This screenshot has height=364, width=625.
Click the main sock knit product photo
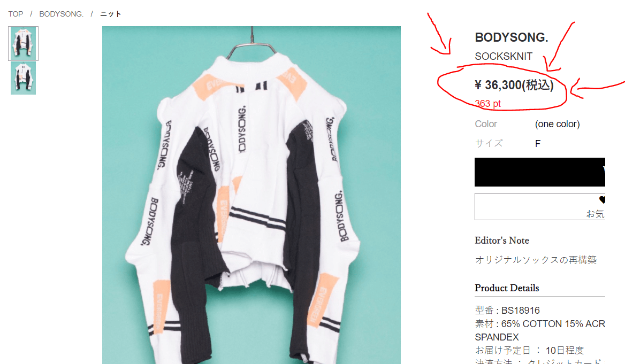pos(251,195)
